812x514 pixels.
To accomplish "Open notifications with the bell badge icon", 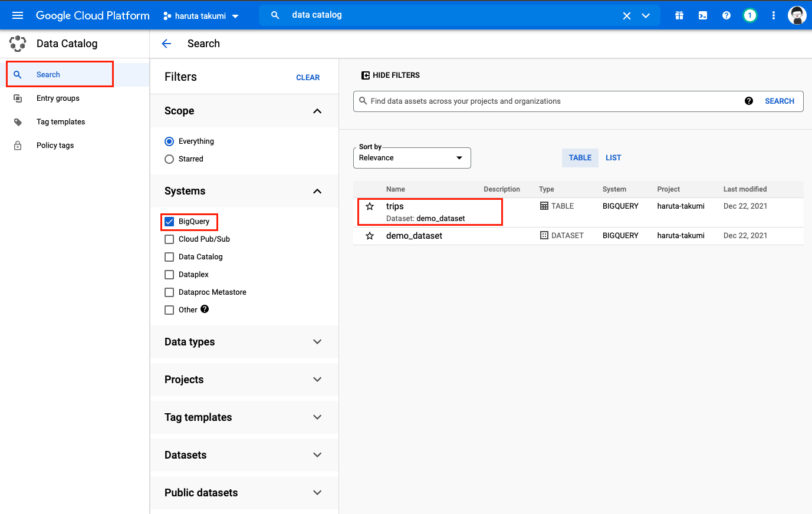I will coord(749,15).
